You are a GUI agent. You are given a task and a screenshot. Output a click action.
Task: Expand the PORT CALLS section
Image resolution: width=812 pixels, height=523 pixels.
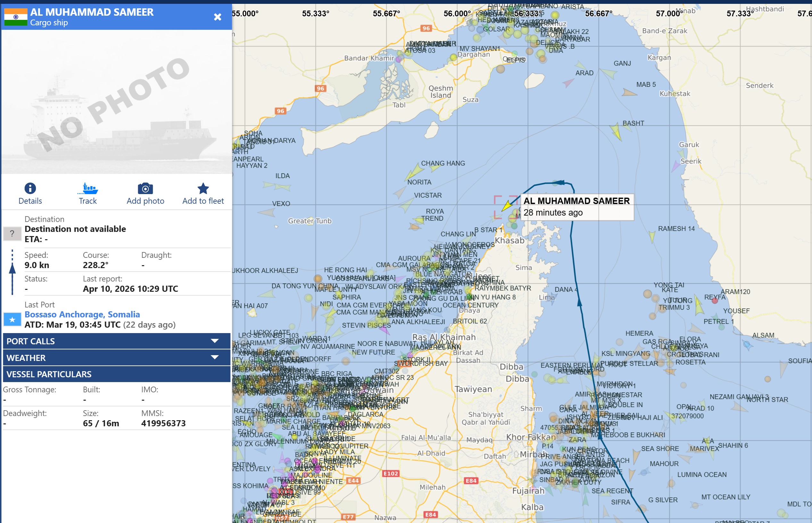[117, 341]
